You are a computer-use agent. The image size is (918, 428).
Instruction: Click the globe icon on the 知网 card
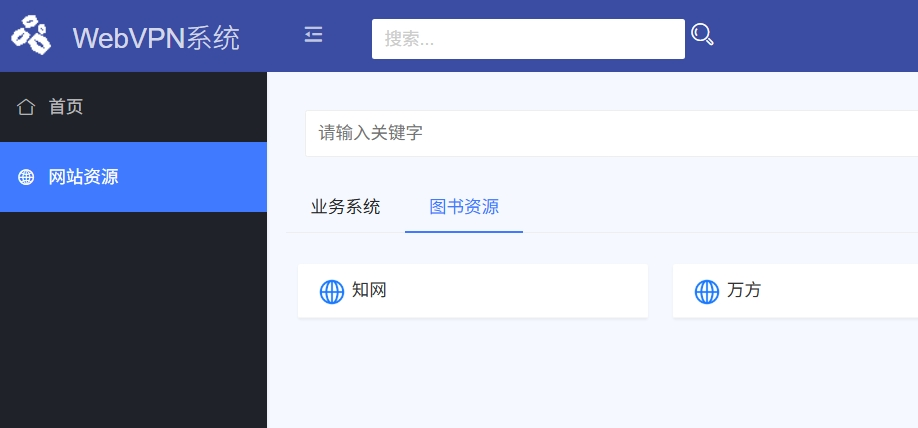tap(332, 292)
